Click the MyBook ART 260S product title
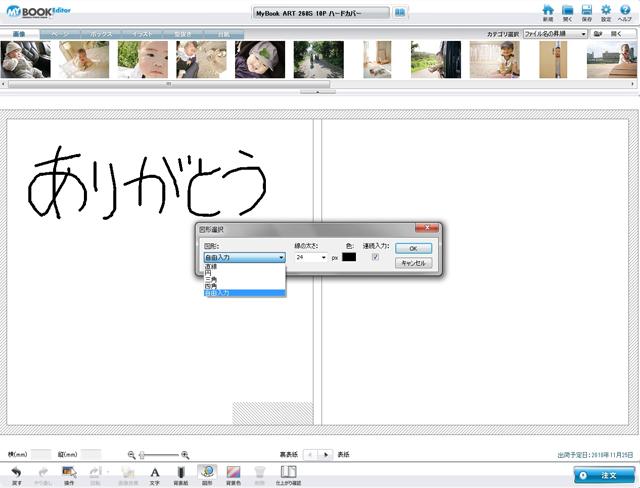640x488 pixels. click(321, 13)
